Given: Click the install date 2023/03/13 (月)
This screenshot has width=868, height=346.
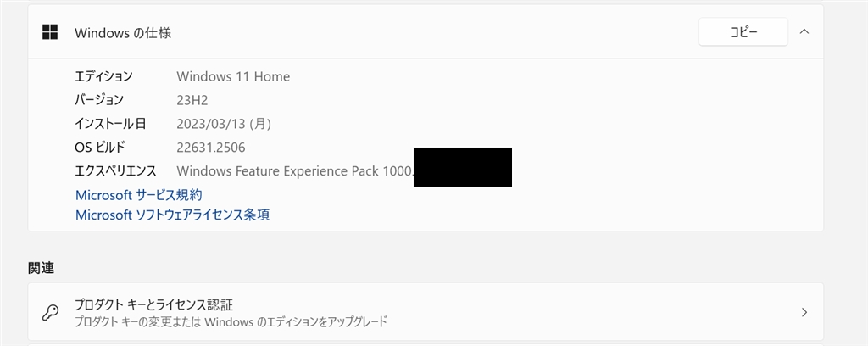Looking at the screenshot, I should point(224,124).
